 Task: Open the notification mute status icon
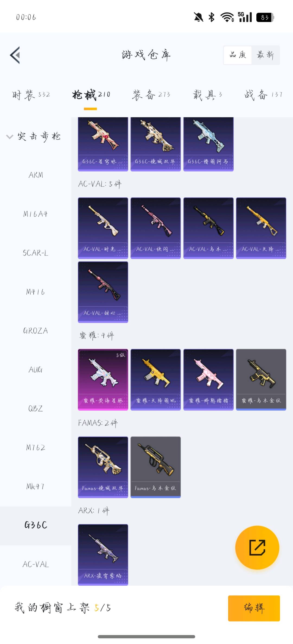(x=199, y=17)
